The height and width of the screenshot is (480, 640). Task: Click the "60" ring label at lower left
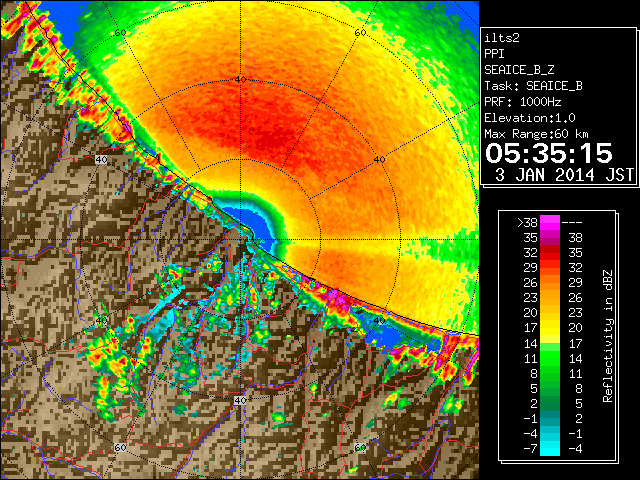(x=120, y=448)
